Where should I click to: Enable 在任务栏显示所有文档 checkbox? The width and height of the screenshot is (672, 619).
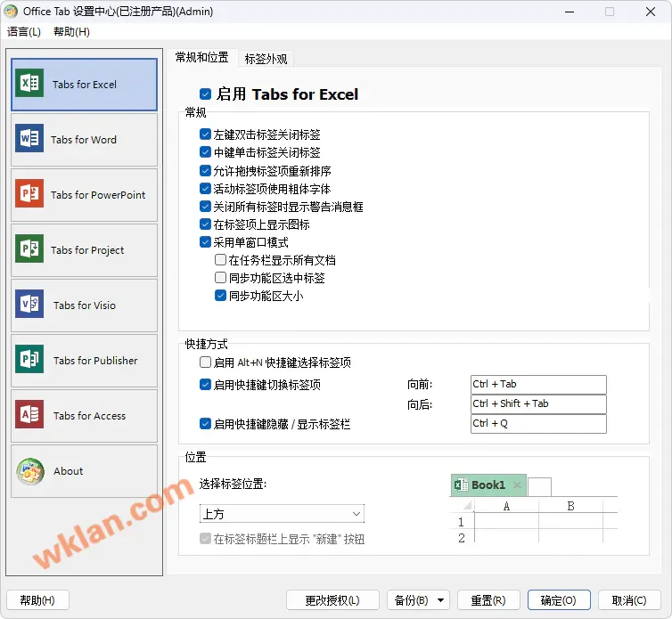click(220, 259)
